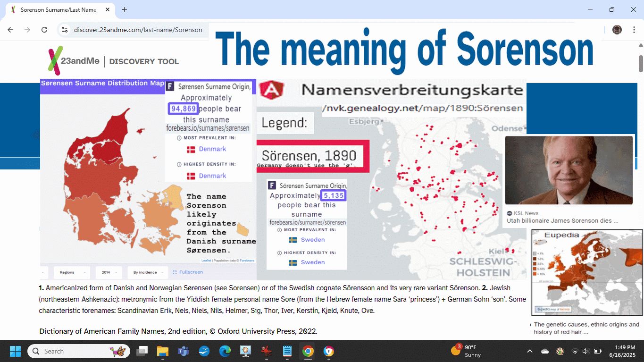
Task: Click the Denmark link under Most Prevalent In
Action: point(212,149)
